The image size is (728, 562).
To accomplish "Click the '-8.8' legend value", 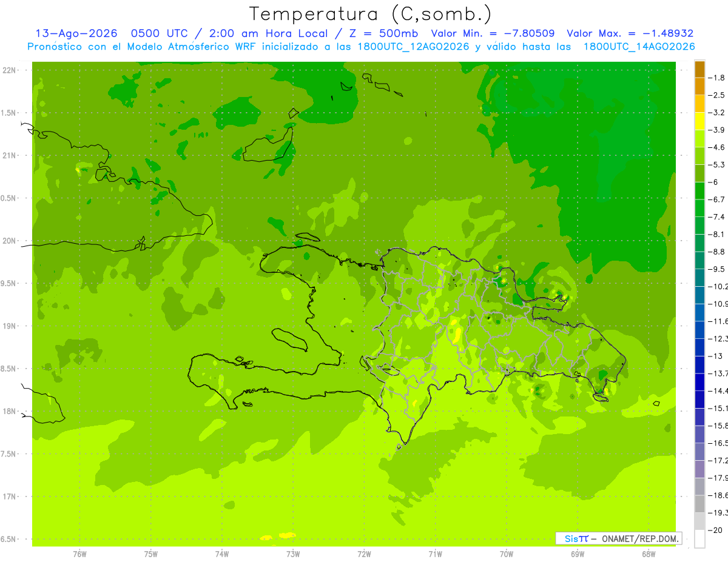I will click(x=718, y=252).
